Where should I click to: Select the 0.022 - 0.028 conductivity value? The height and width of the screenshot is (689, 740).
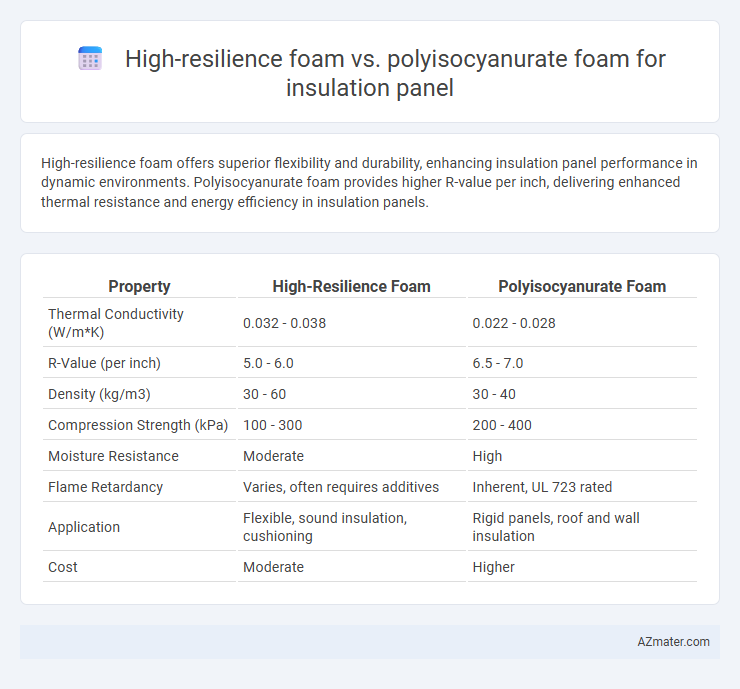click(x=514, y=323)
